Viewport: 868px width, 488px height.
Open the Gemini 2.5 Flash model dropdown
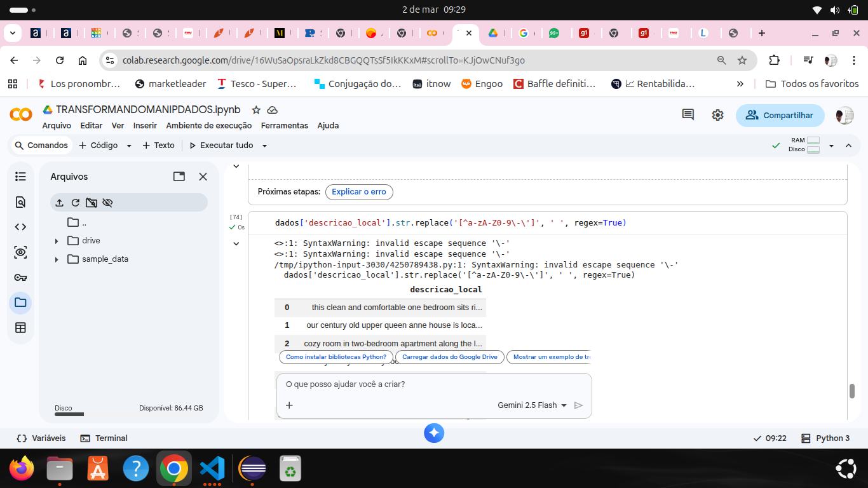[x=532, y=405]
